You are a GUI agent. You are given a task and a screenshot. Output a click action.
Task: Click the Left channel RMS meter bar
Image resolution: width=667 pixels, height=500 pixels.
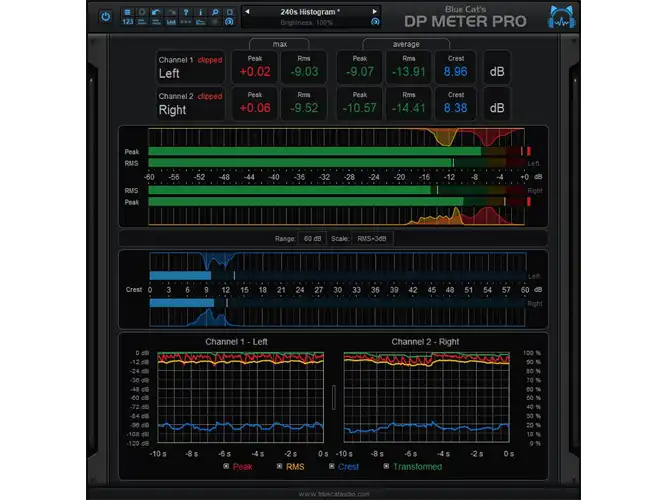click(336, 163)
